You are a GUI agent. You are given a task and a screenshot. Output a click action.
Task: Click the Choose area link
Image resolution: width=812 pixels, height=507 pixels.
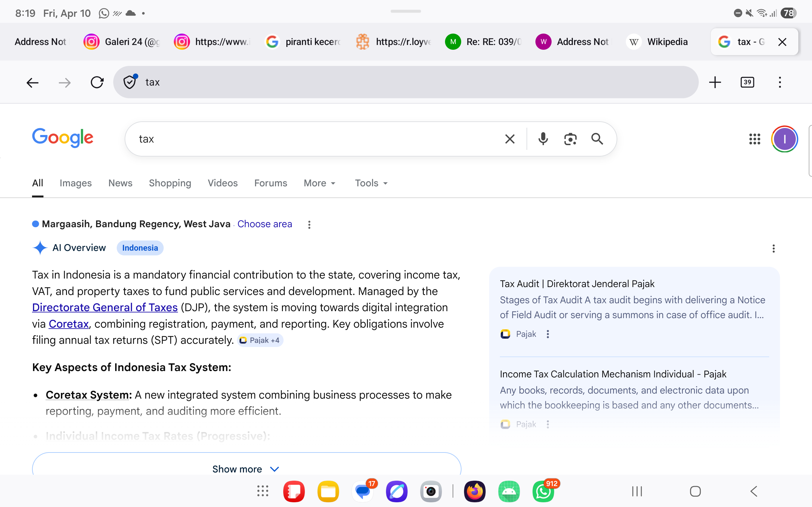tap(265, 224)
